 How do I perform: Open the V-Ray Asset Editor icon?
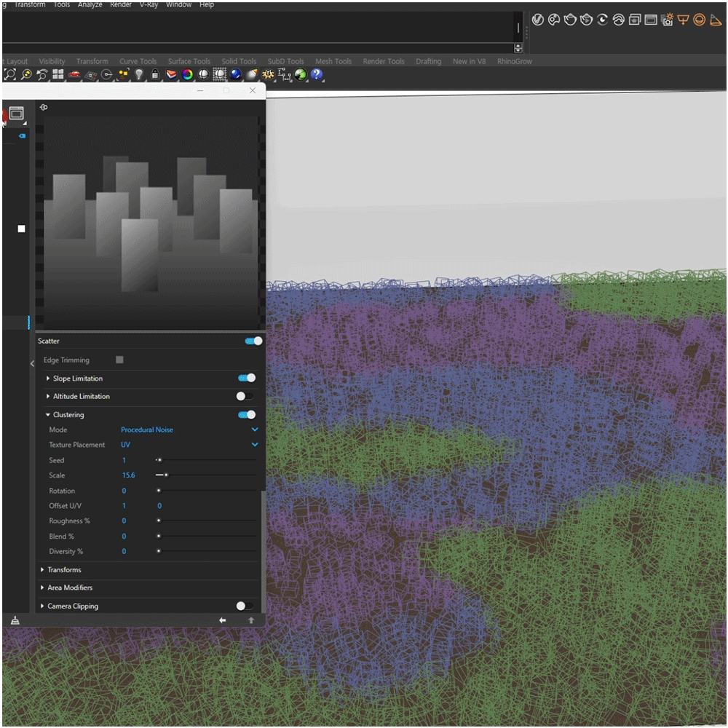538,20
